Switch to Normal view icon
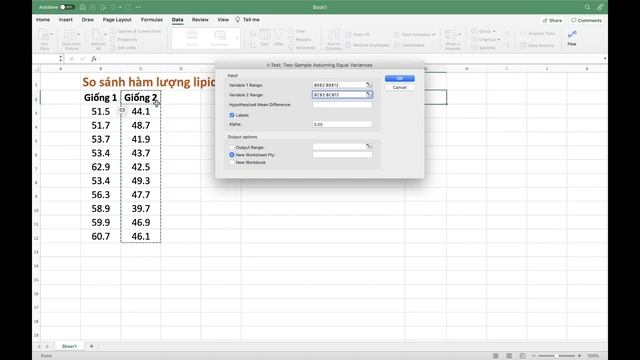 tap(496, 356)
